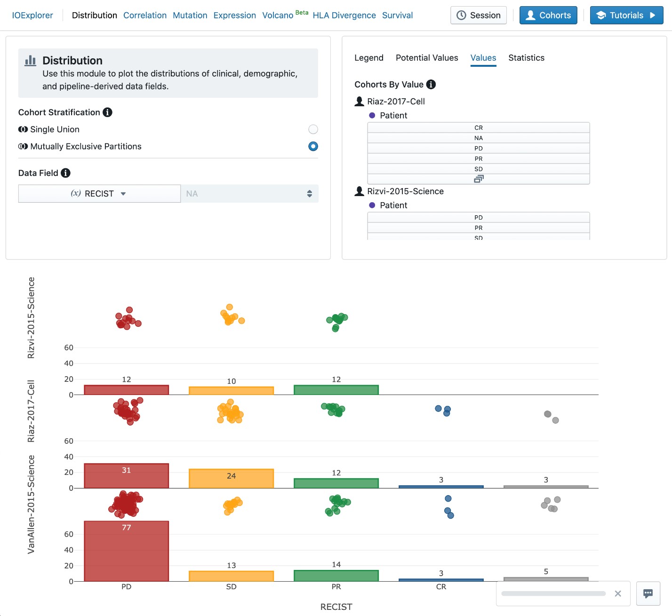Open the Tutorials dropdown button
Image resolution: width=672 pixels, height=616 pixels.
(626, 16)
